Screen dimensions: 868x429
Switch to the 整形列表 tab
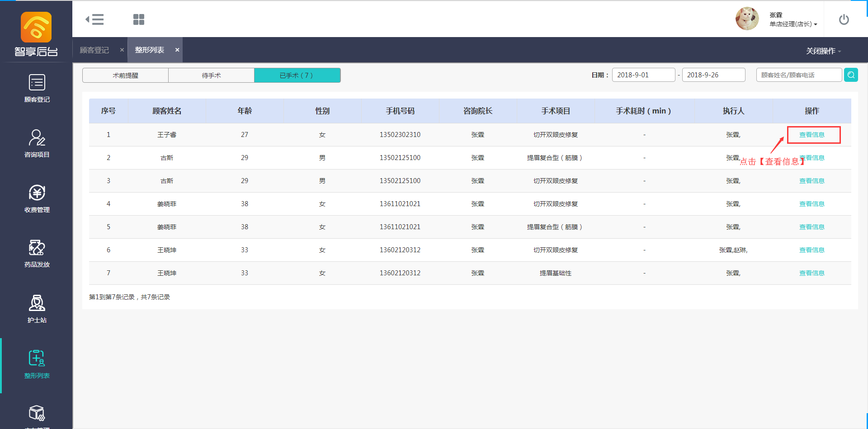[x=150, y=50]
